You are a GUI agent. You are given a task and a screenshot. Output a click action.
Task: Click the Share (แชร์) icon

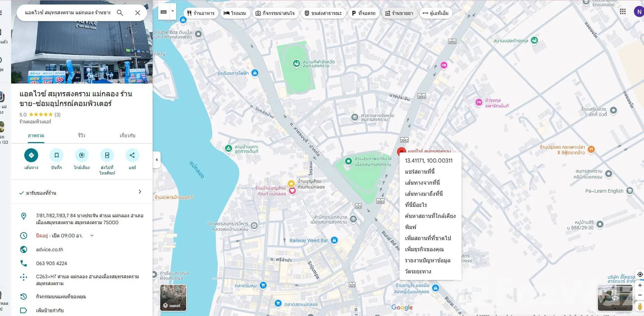tap(132, 155)
